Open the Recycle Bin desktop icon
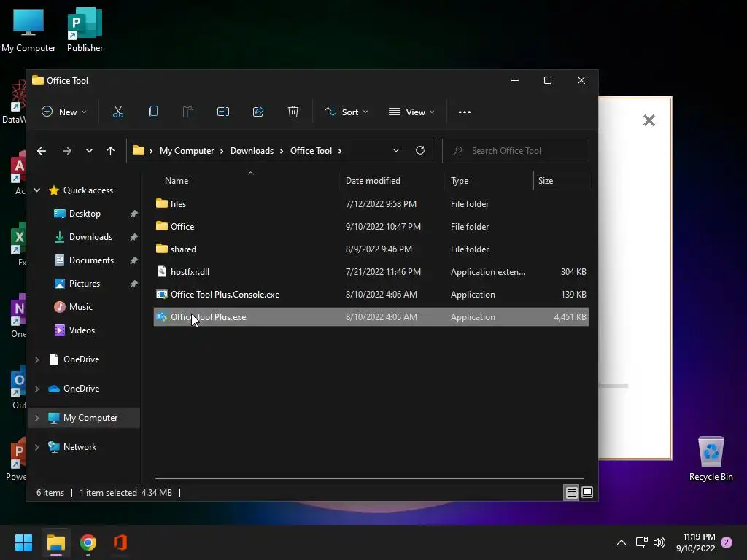The height and width of the screenshot is (560, 747). [711, 458]
